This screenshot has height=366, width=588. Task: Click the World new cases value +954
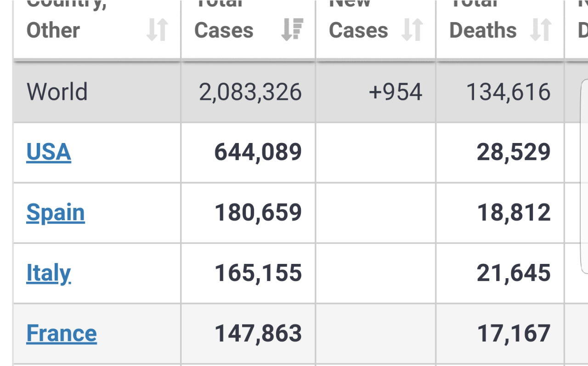(x=395, y=92)
